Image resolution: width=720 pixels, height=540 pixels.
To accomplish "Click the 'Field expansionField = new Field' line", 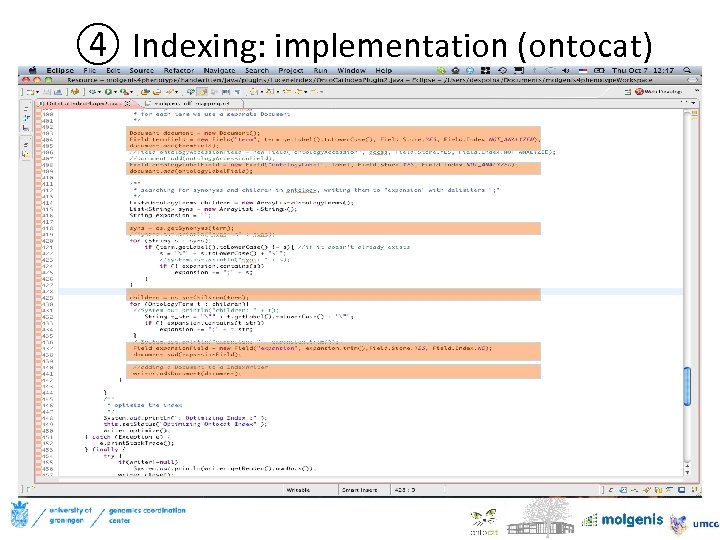I will (x=312, y=348).
